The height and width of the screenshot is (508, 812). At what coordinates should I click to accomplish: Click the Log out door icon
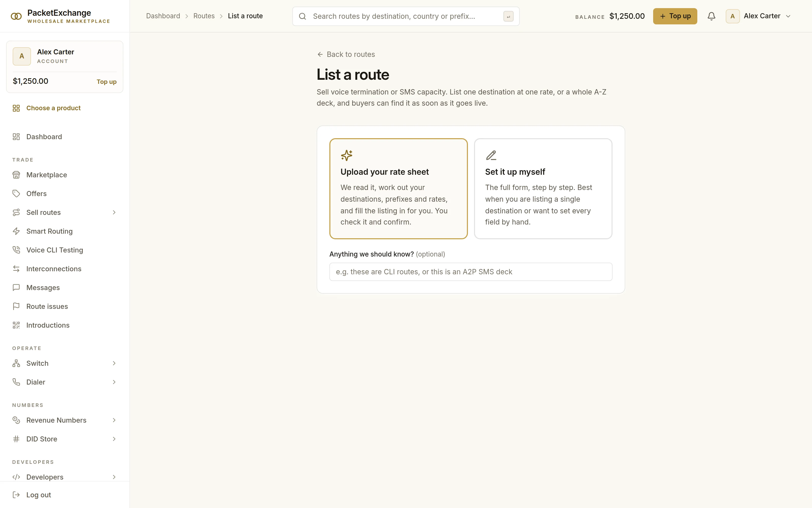pyautogui.click(x=16, y=495)
